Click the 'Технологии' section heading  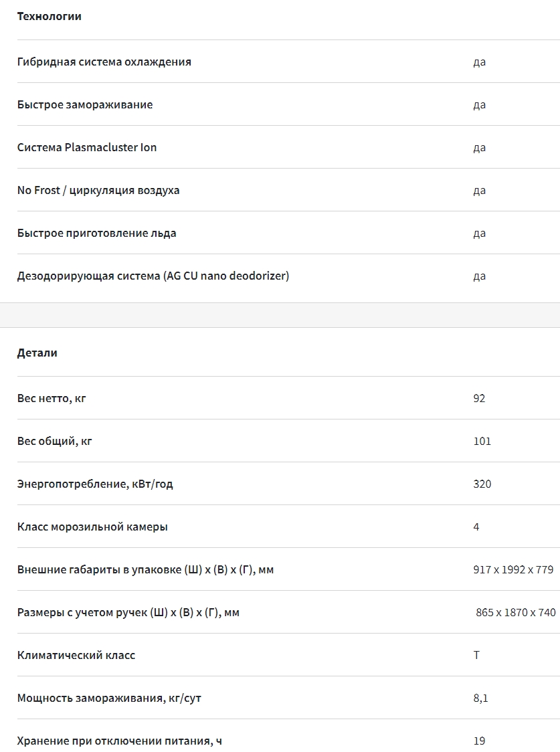point(49,16)
